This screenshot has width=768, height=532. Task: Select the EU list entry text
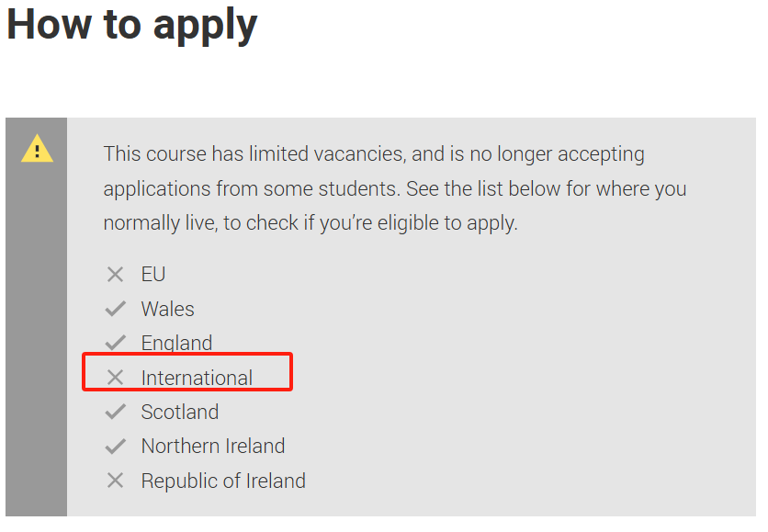coord(153,275)
